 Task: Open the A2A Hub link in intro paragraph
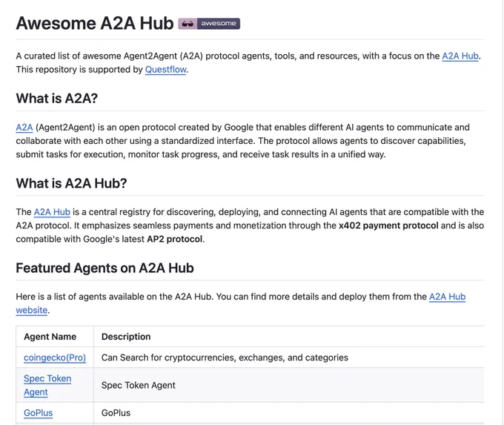click(460, 56)
